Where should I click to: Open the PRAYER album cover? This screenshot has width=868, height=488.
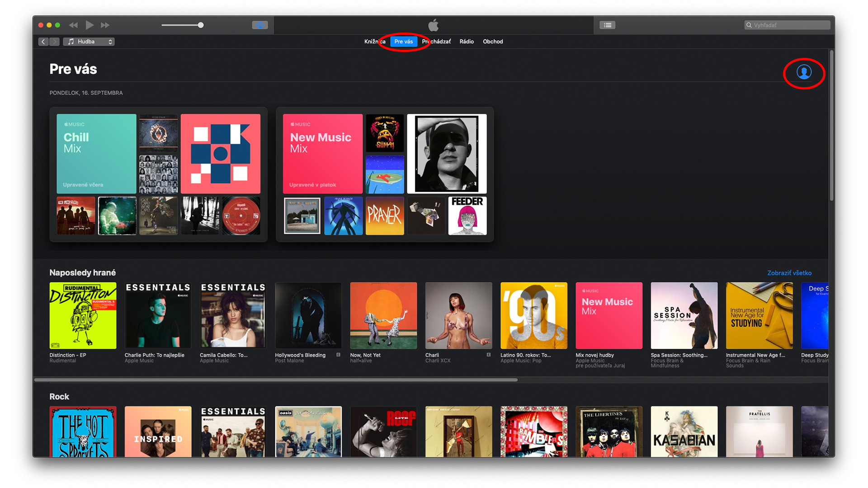point(385,216)
